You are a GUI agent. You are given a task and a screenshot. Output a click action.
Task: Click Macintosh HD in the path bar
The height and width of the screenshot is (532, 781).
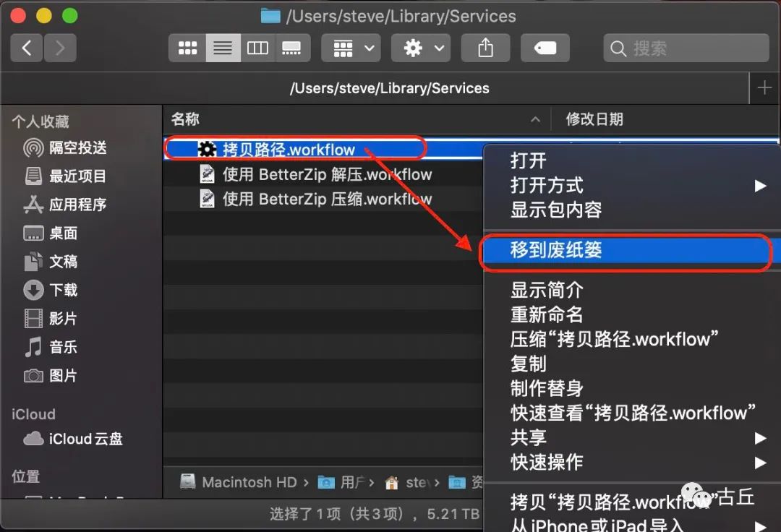(x=238, y=482)
